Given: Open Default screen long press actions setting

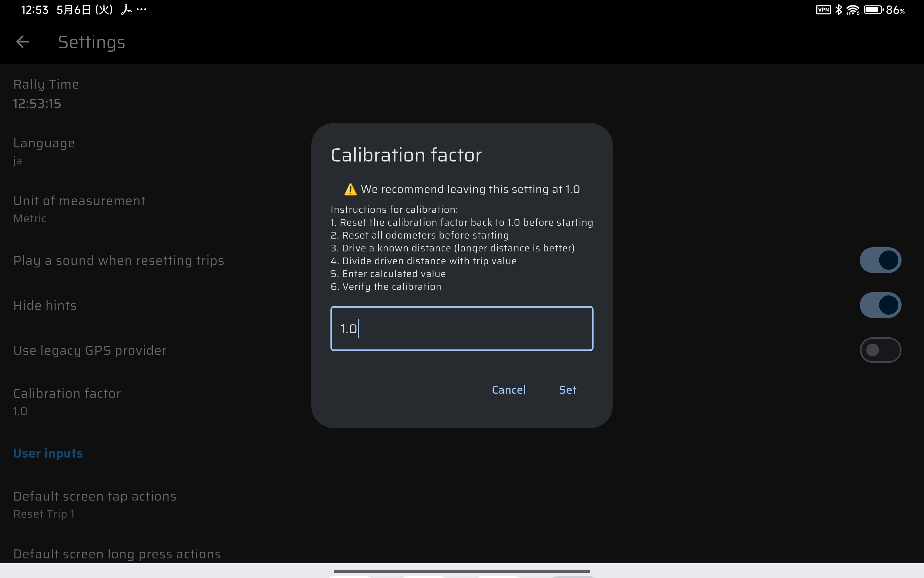Looking at the screenshot, I should (117, 554).
